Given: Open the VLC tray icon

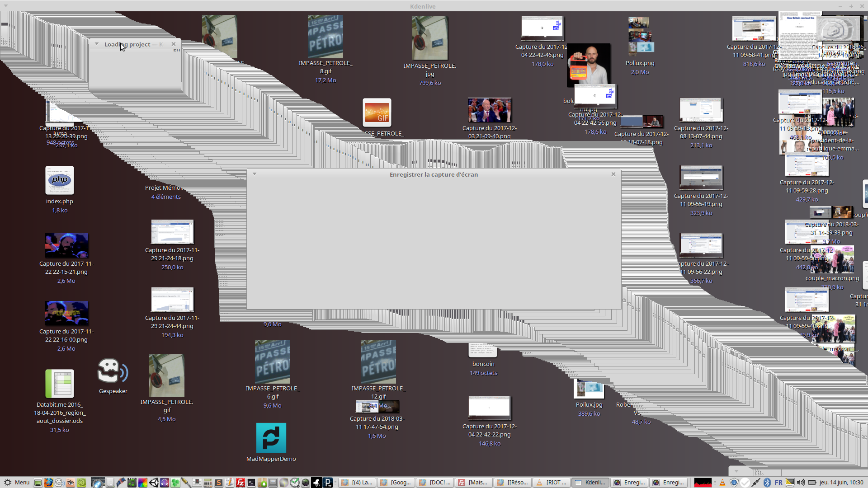Looking at the screenshot, I should (722, 483).
